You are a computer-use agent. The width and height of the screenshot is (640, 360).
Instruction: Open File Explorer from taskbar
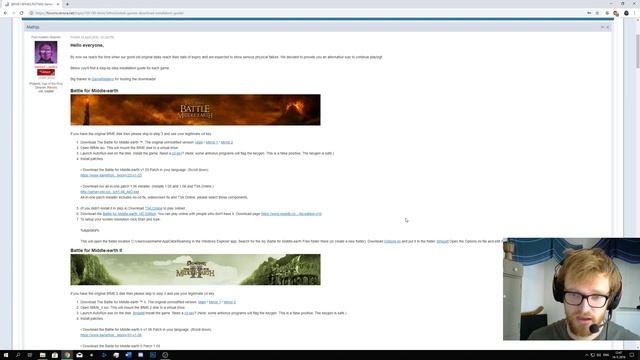coord(42,355)
